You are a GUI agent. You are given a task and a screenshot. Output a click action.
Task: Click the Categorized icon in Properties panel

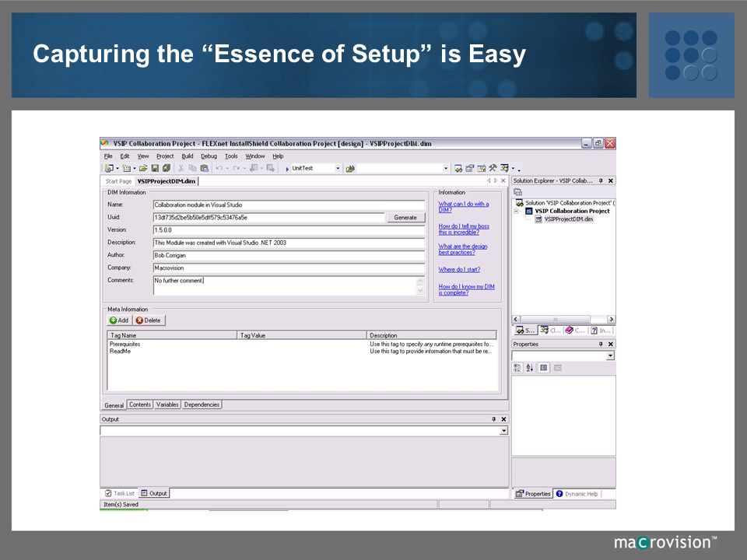click(x=517, y=368)
